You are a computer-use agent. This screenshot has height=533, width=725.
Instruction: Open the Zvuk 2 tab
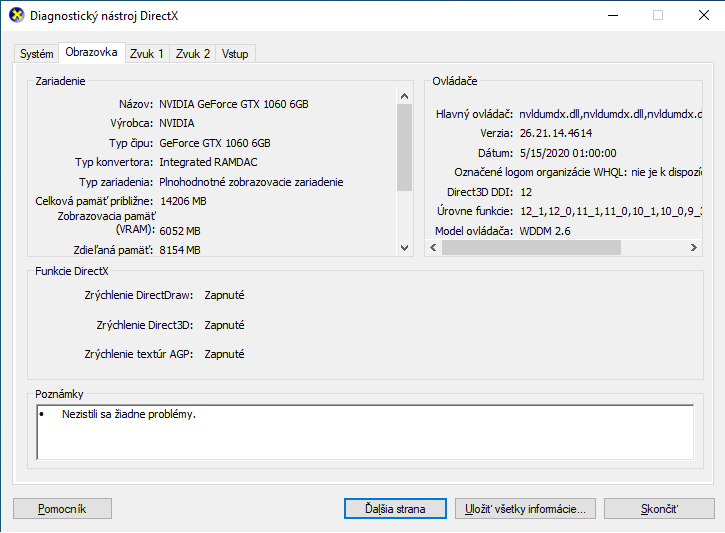tap(193, 54)
